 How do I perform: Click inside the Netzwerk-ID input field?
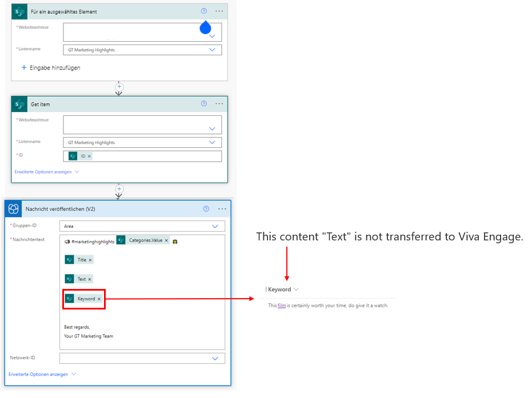point(137,357)
